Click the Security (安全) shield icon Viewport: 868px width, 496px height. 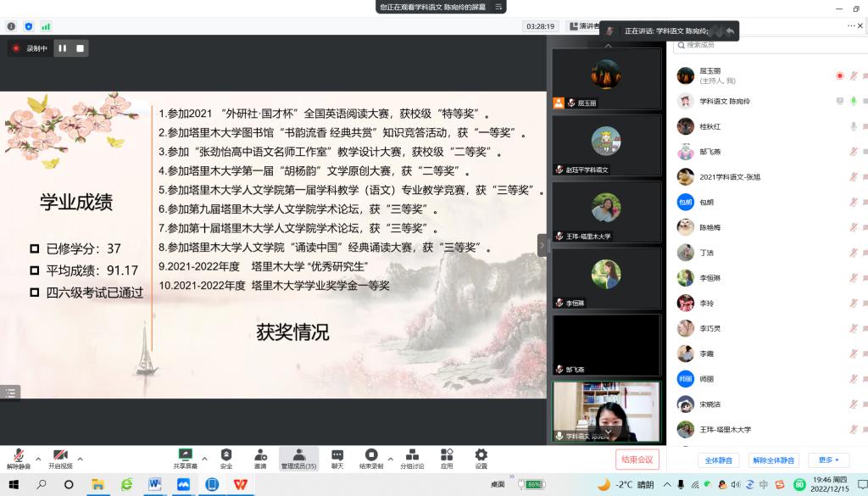(226, 455)
